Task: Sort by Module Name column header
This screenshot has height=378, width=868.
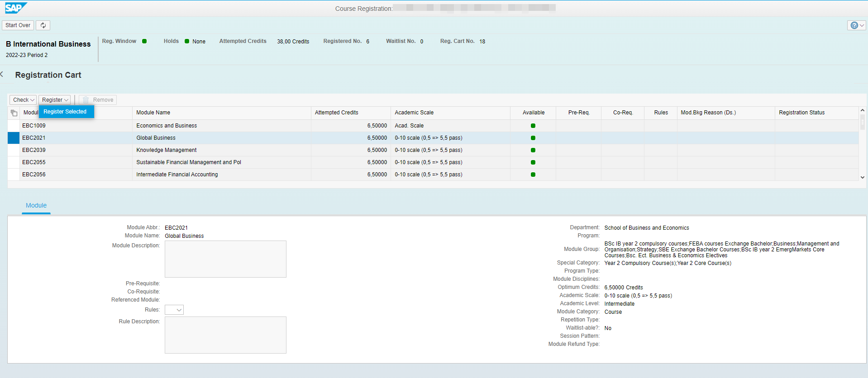Action: [222, 113]
